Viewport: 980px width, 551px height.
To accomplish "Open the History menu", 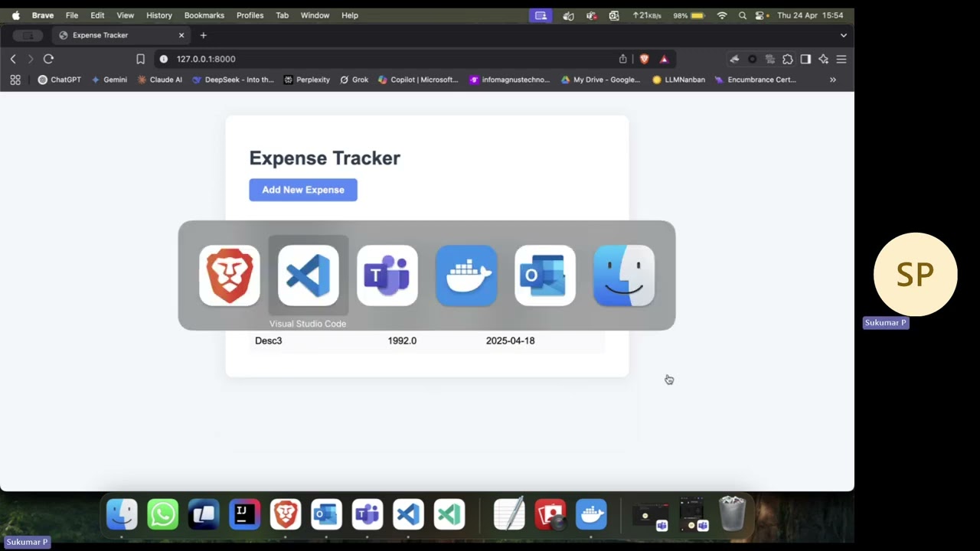I will pyautogui.click(x=159, y=15).
